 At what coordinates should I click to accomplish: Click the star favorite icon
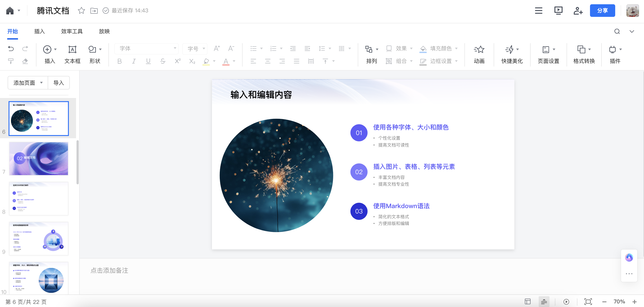[81, 11]
